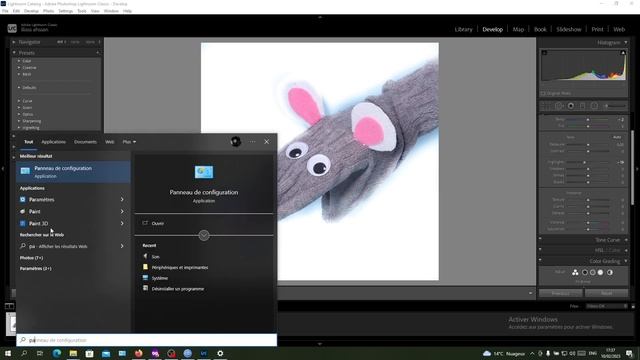640x360 pixels.
Task: Expand Paint 3D result arrow
Action: (x=122, y=223)
